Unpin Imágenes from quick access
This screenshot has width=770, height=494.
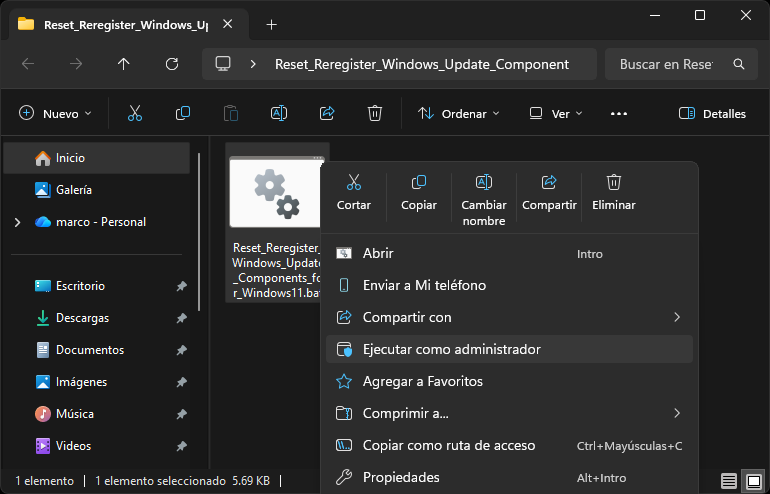[x=181, y=382]
